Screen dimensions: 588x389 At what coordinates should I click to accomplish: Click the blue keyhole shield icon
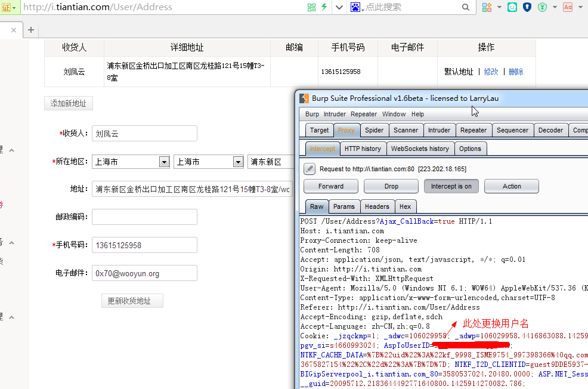click(527, 7)
